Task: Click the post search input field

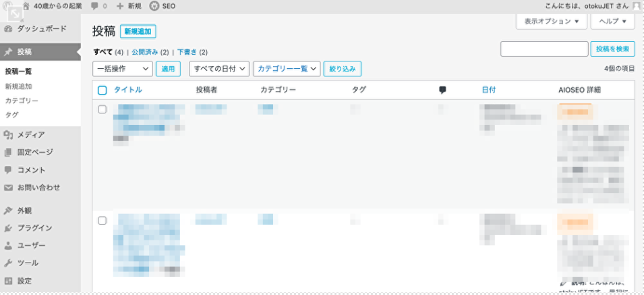Action: pyautogui.click(x=544, y=49)
